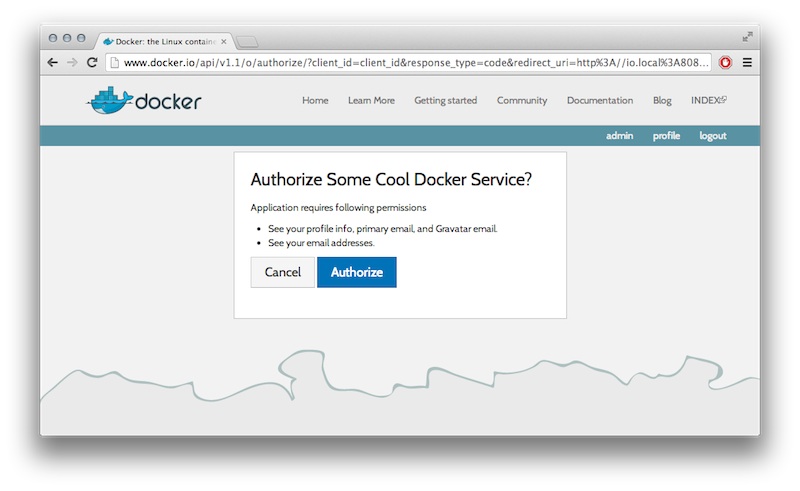Select the Docker: the Linux container tab
800x491 pixels.
(x=164, y=41)
